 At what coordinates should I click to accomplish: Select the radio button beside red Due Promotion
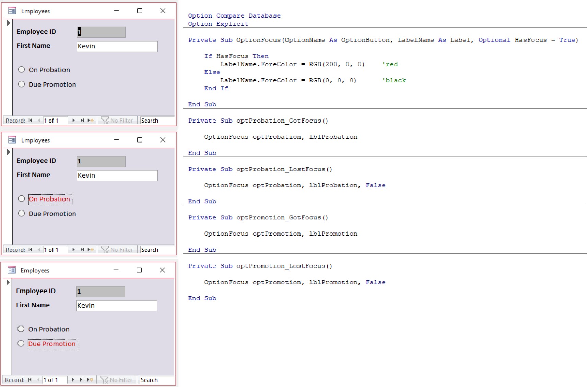[x=21, y=343]
